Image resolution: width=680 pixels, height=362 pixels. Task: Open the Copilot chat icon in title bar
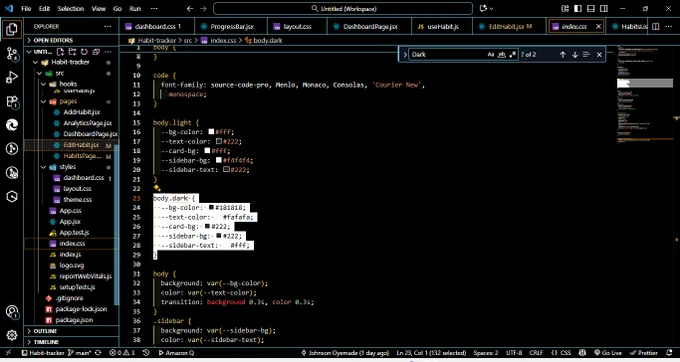click(x=484, y=8)
